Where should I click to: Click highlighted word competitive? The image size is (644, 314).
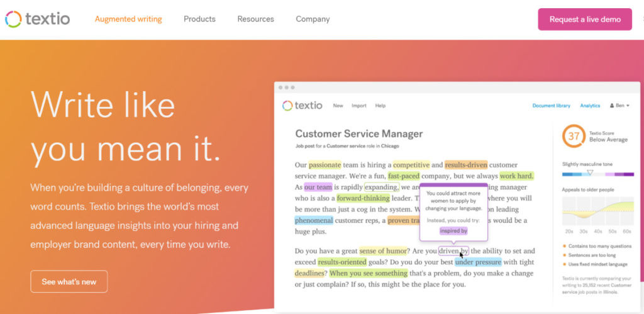pyautogui.click(x=411, y=165)
